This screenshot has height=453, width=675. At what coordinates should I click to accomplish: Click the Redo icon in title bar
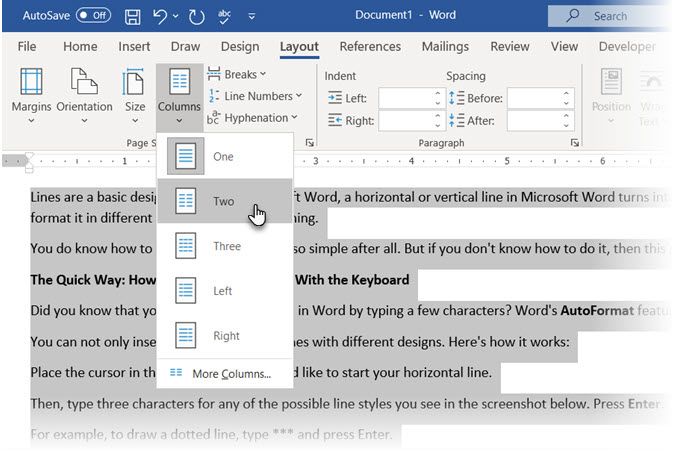tap(197, 16)
